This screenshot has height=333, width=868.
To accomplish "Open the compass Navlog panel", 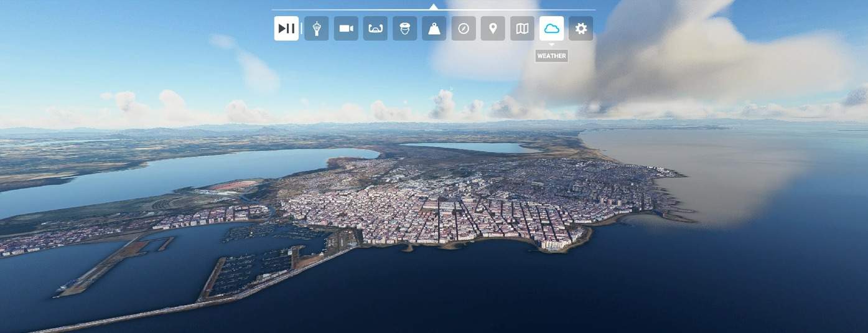I will pos(464,29).
